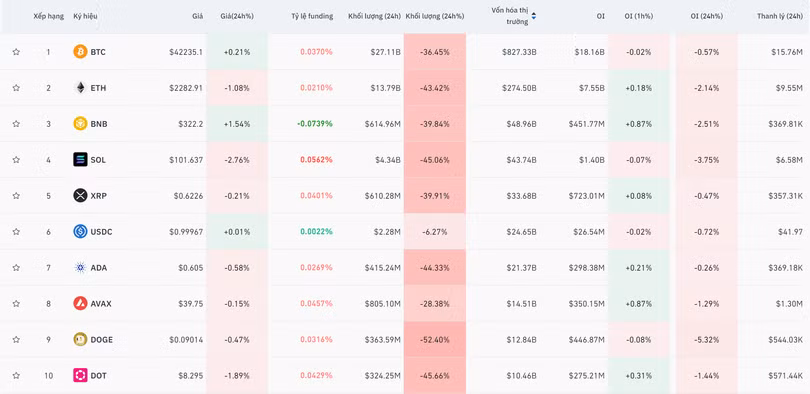This screenshot has width=810, height=394.
Task: Click SOL funding rate 0.0562%
Action: 316,160
